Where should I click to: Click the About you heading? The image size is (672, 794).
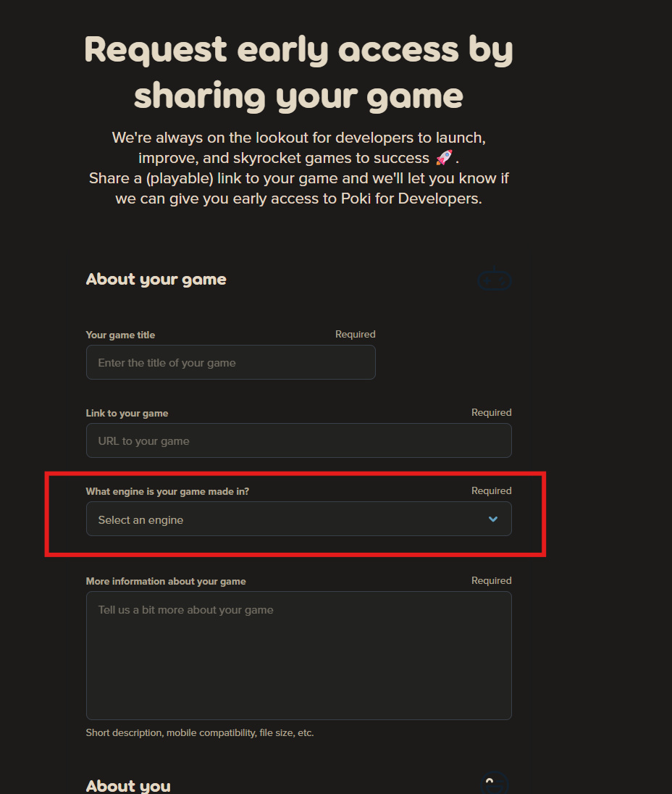coord(128,785)
